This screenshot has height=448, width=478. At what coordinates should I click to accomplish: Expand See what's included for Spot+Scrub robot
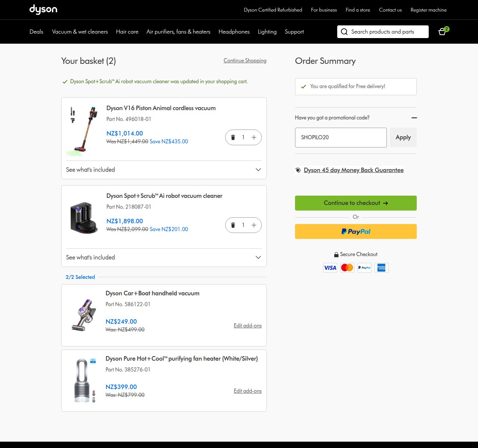[x=164, y=257]
